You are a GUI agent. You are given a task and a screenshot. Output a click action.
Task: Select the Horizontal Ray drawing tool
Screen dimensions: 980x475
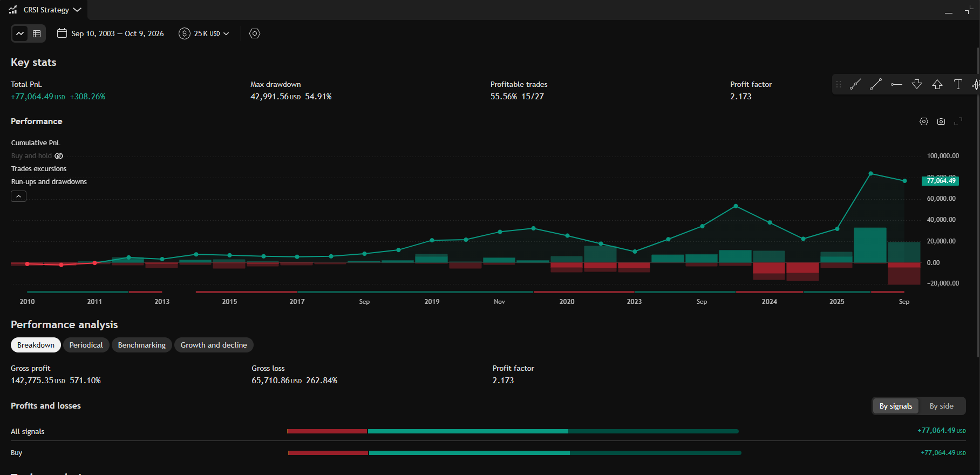(x=896, y=84)
